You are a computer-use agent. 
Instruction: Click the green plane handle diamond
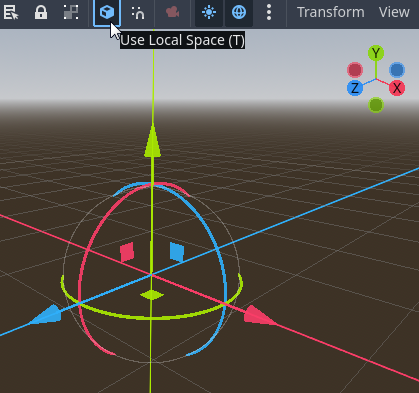(152, 295)
